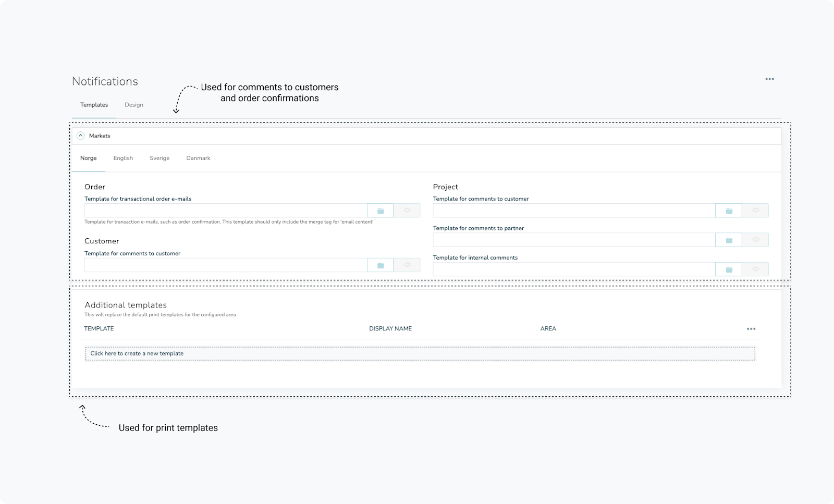
Task: Toggle the eye preview for internal comments template
Action: pyautogui.click(x=755, y=269)
